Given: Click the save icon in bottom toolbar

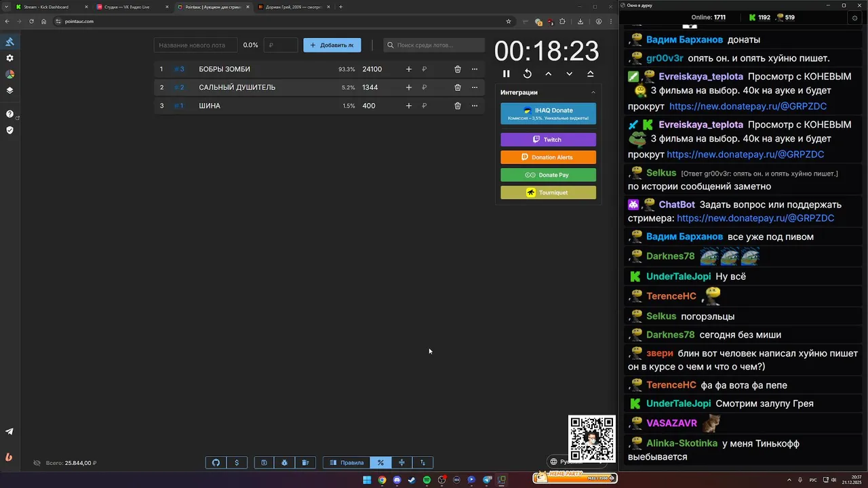Looking at the screenshot, I should point(264,463).
